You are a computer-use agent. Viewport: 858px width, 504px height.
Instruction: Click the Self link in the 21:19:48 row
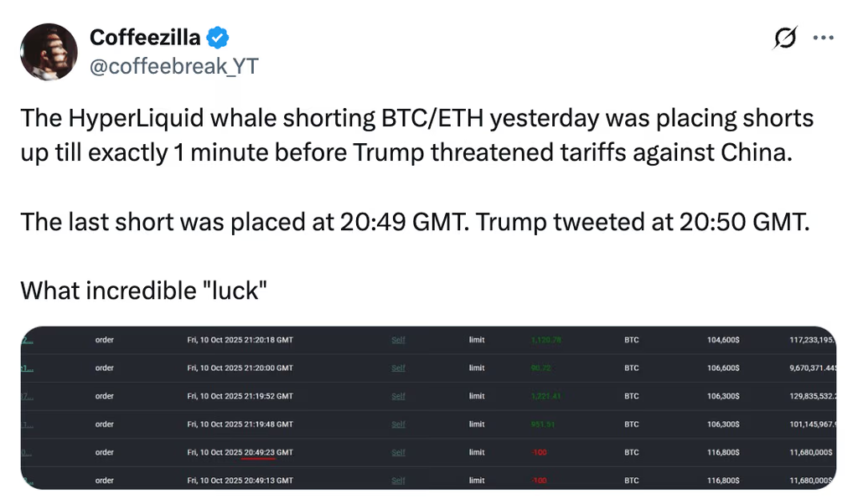coord(398,424)
